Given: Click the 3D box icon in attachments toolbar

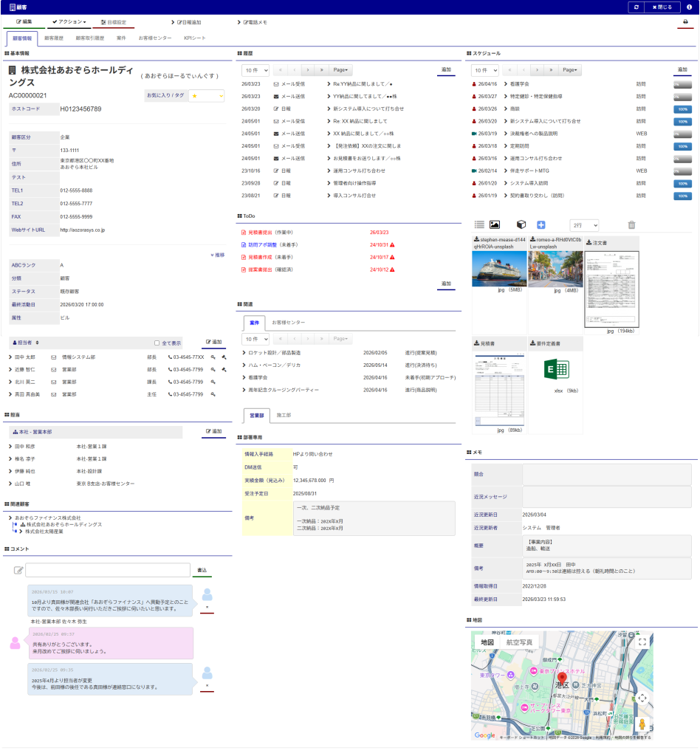Looking at the screenshot, I should [521, 224].
